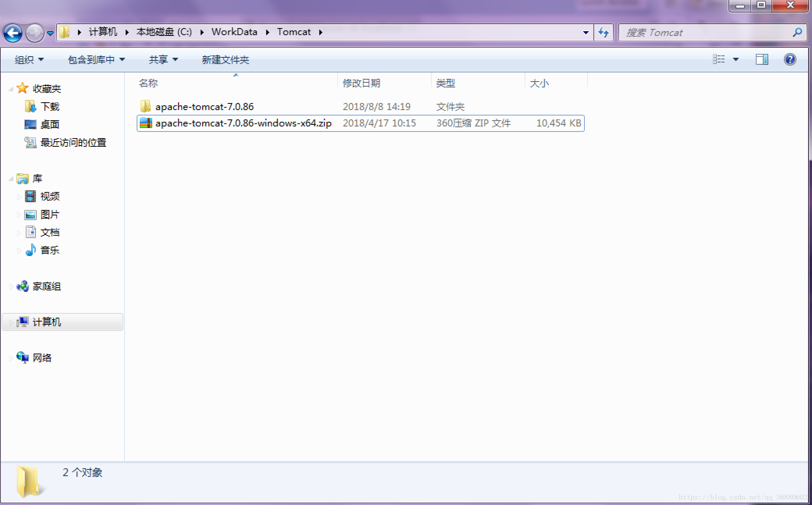The height and width of the screenshot is (505, 812).
Task: Open 最近访问的位置 in favorites
Action: coord(73,142)
